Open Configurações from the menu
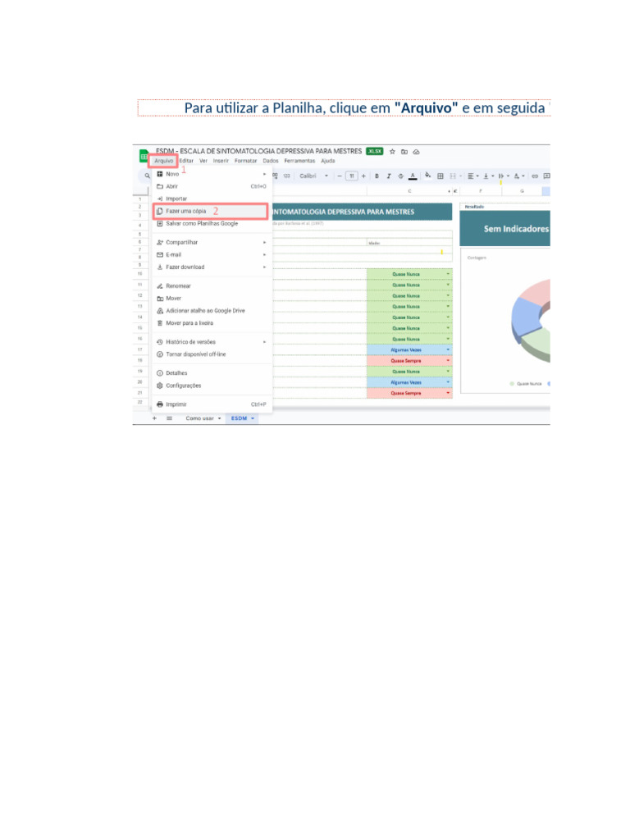Image resolution: width=630 pixels, height=840 pixels. (x=212, y=386)
